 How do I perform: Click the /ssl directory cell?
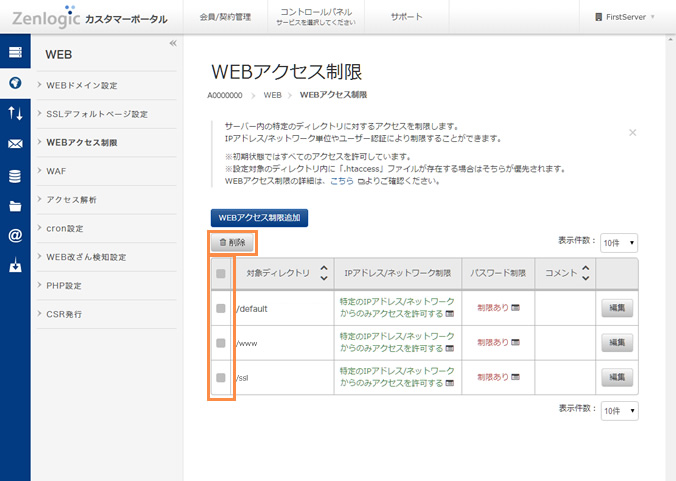[x=284, y=378]
